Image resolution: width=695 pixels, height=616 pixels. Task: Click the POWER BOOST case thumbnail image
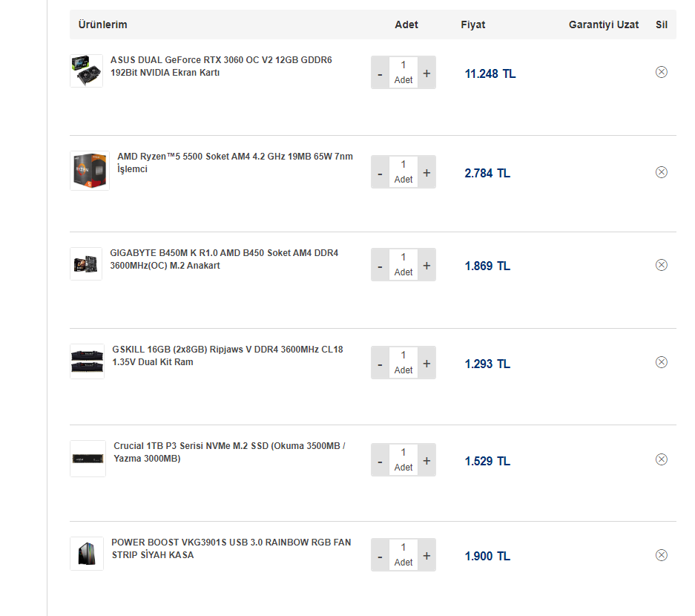pyautogui.click(x=86, y=554)
